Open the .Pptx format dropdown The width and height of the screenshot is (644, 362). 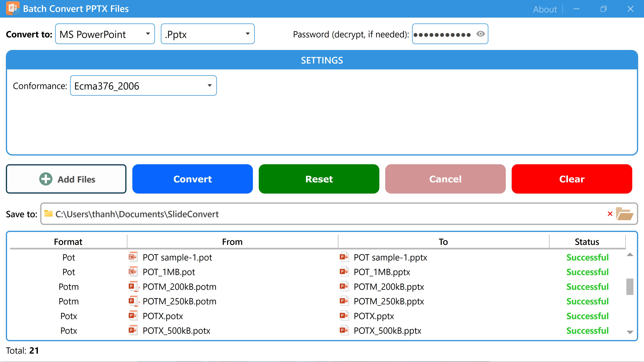tap(207, 34)
